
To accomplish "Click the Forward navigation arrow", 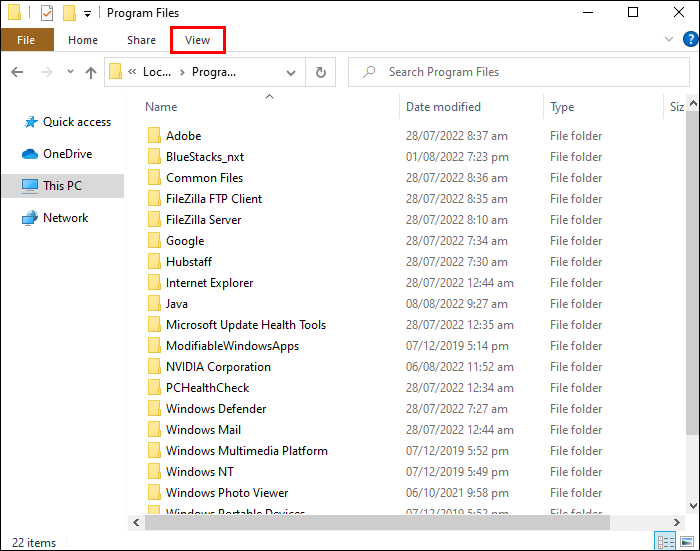I will [47, 72].
